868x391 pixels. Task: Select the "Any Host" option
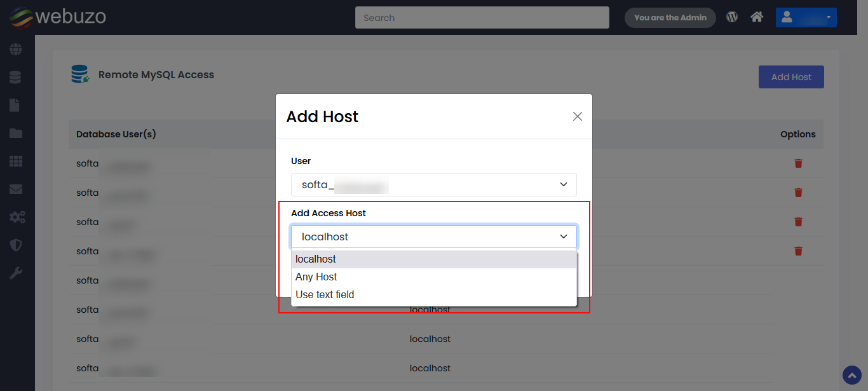[x=316, y=277]
